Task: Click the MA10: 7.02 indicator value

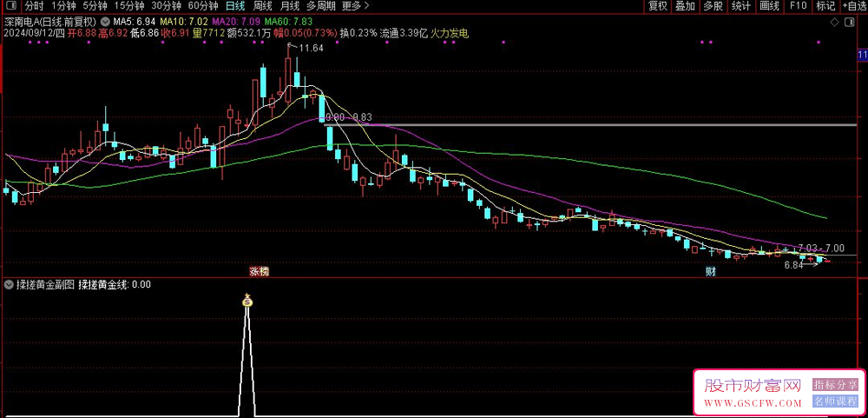Action: coord(183,22)
